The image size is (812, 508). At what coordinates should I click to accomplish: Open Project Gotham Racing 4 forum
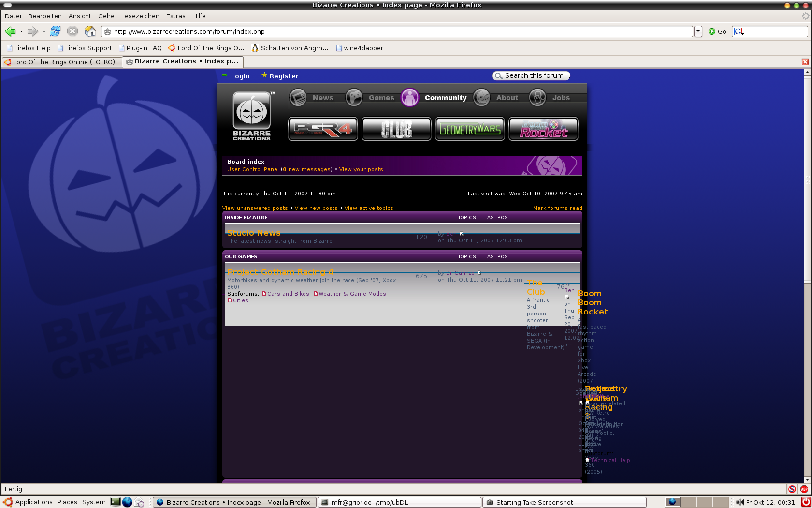pos(280,272)
